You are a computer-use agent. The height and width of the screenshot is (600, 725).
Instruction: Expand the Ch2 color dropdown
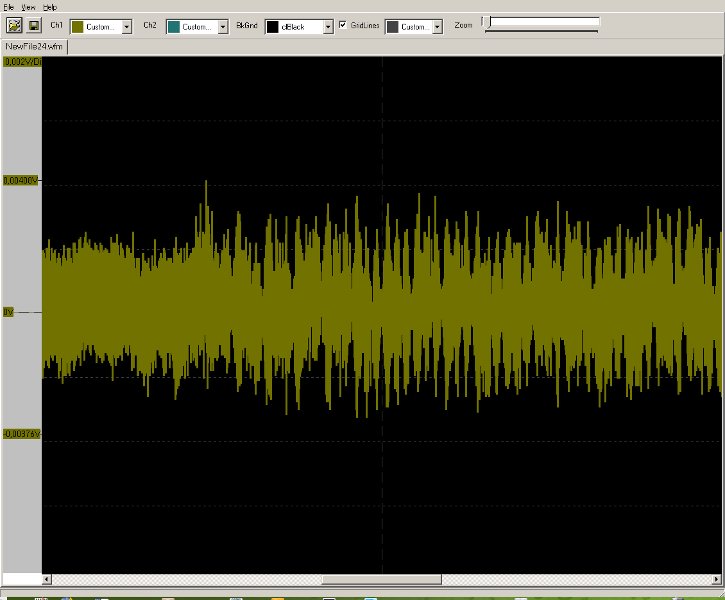(x=223, y=27)
